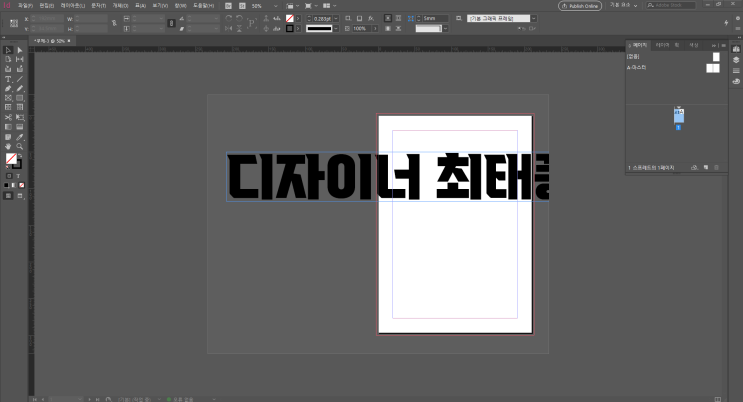Select the Gradient Swatch tool
The height and width of the screenshot is (402, 743).
click(8, 127)
